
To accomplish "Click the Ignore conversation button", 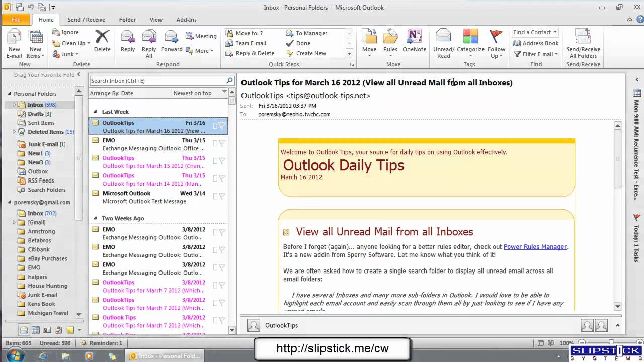I will (65, 32).
